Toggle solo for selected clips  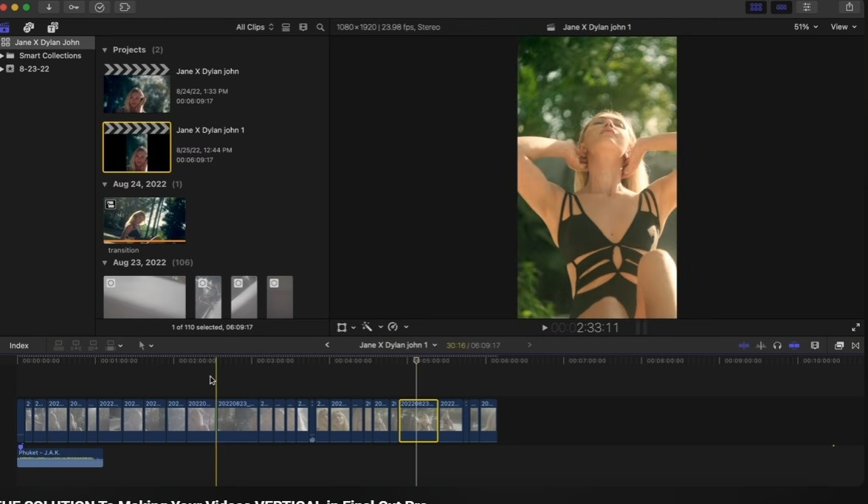777,345
